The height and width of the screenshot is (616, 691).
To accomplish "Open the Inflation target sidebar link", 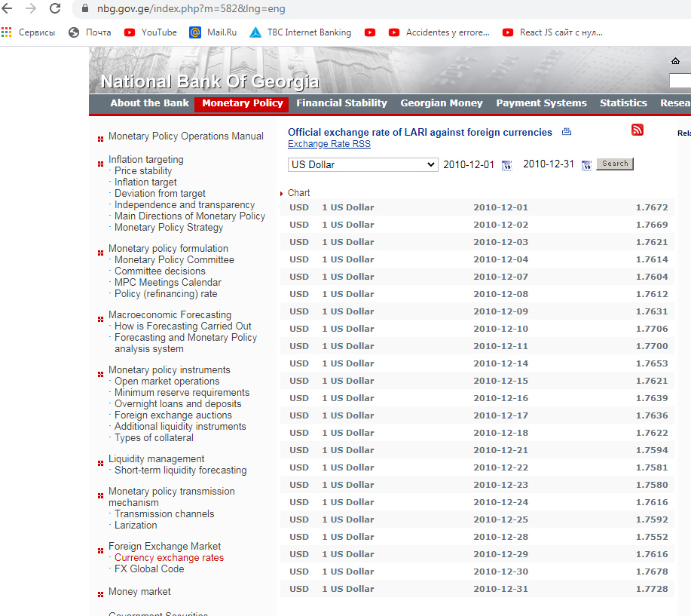I will click(145, 182).
